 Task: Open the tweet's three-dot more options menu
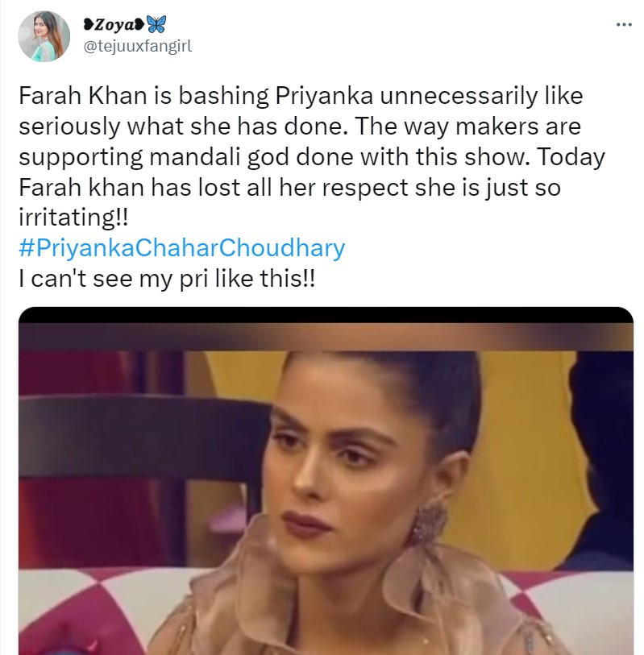click(624, 24)
